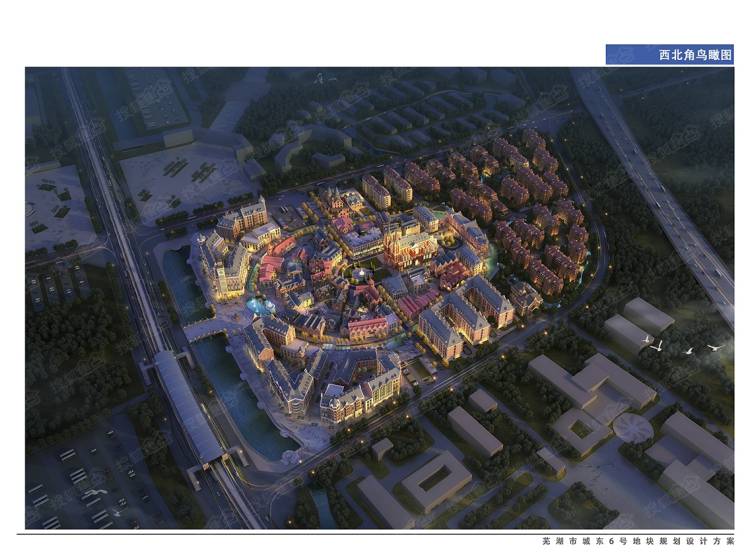Select the circular domed building at right
The height and width of the screenshot is (560, 750).
pos(632,428)
